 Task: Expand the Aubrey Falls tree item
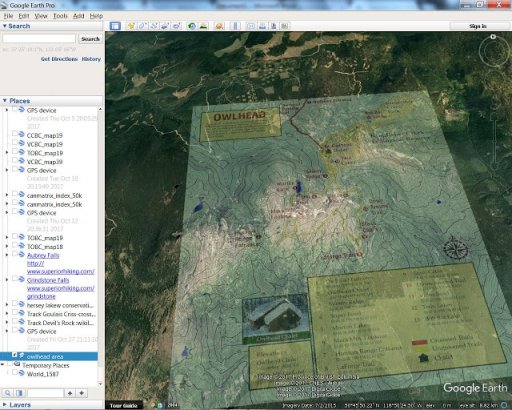tap(7, 255)
